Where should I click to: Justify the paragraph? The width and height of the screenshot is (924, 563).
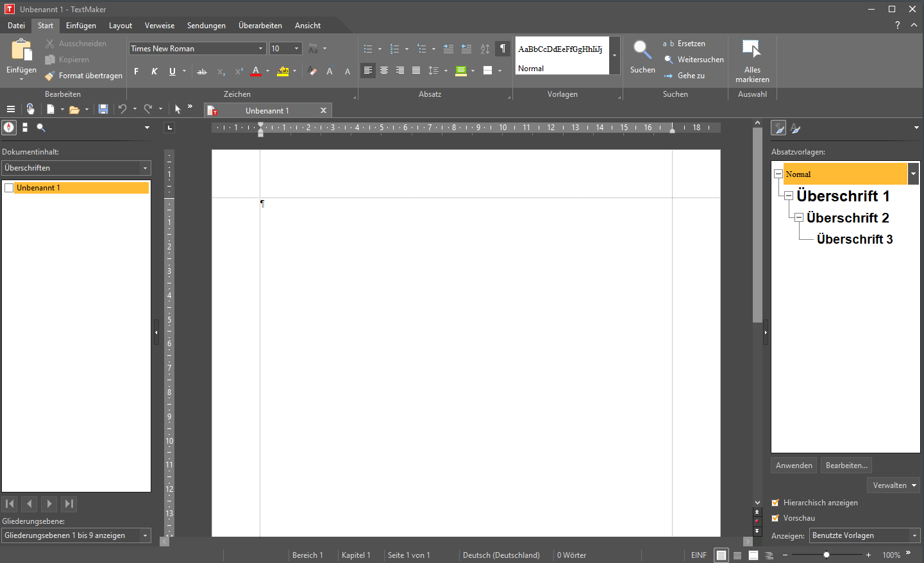(416, 71)
